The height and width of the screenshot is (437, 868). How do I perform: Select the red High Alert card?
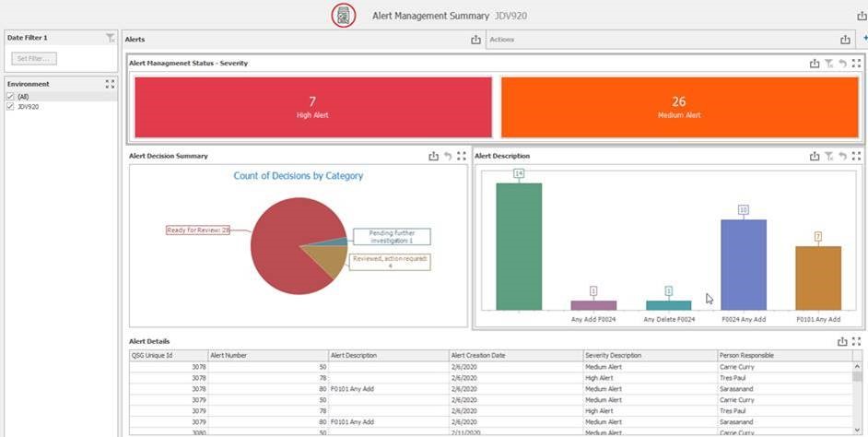click(312, 107)
